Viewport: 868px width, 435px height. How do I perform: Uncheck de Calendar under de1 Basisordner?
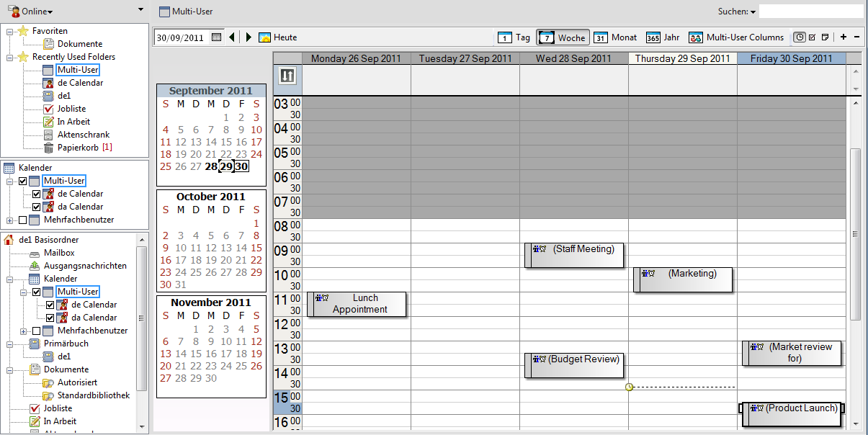click(x=50, y=305)
